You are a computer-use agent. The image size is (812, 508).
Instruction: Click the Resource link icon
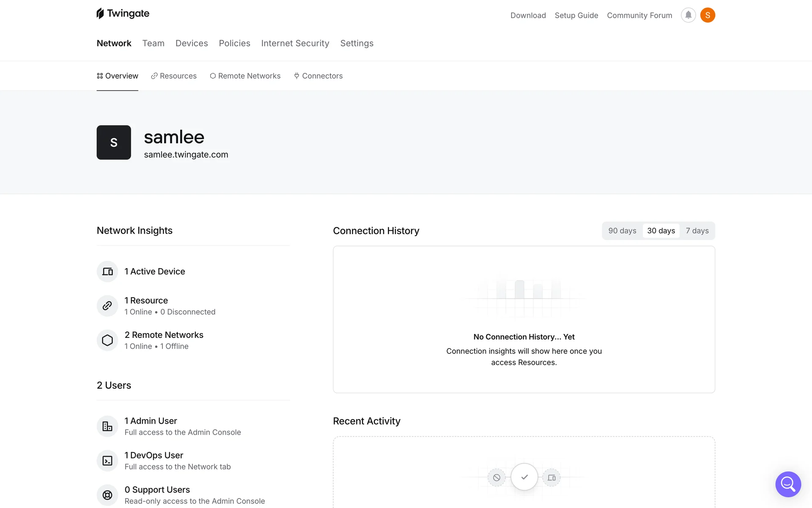point(107,306)
